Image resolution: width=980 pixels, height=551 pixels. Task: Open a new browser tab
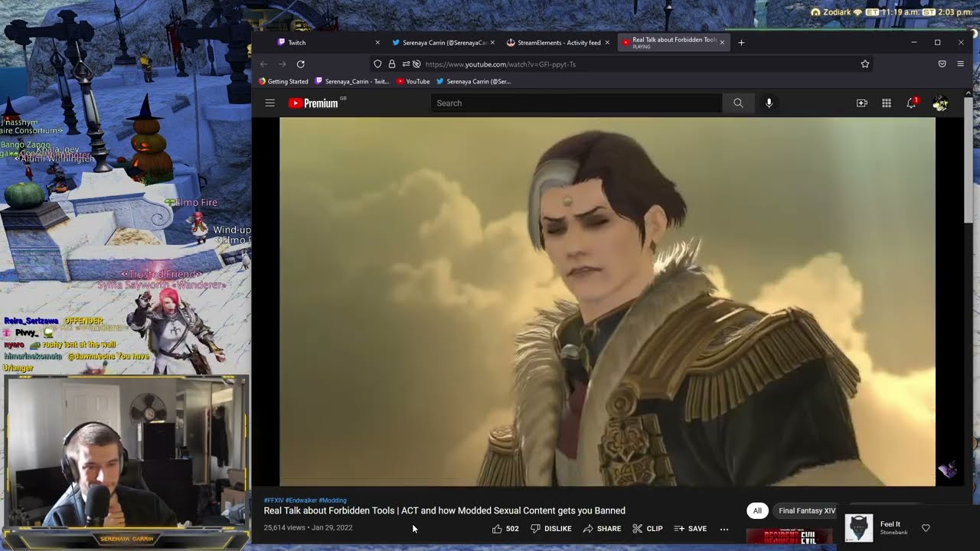[741, 43]
